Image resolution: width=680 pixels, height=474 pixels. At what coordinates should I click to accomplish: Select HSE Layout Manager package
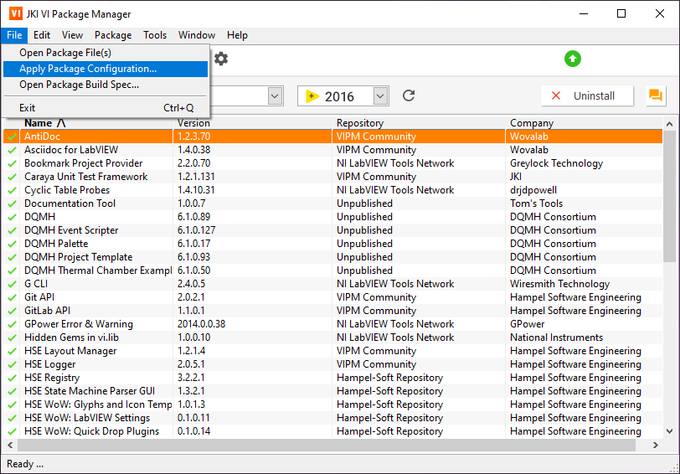pos(333,351)
